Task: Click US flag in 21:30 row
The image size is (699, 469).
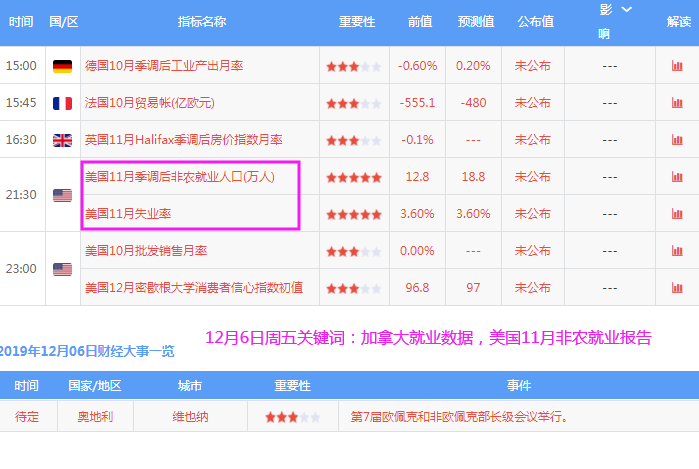Action: point(62,195)
